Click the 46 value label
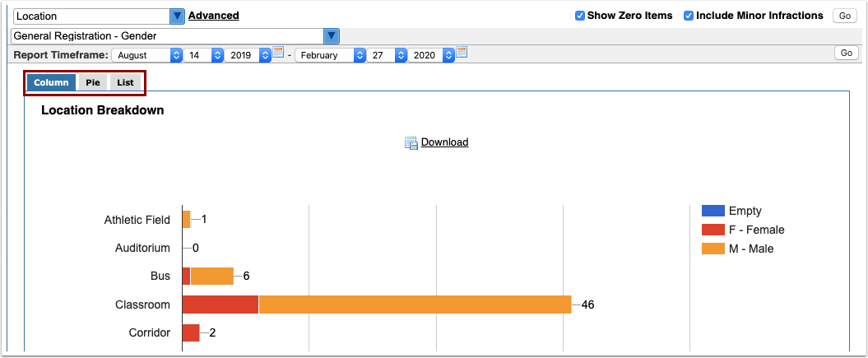This screenshot has height=358, width=868. (588, 305)
